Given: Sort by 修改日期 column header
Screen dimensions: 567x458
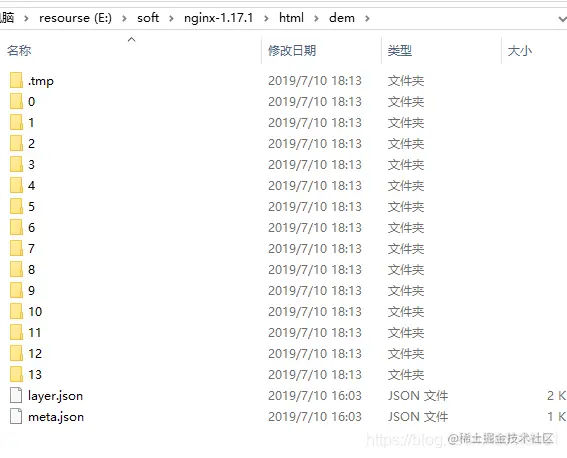Looking at the screenshot, I should click(292, 51).
